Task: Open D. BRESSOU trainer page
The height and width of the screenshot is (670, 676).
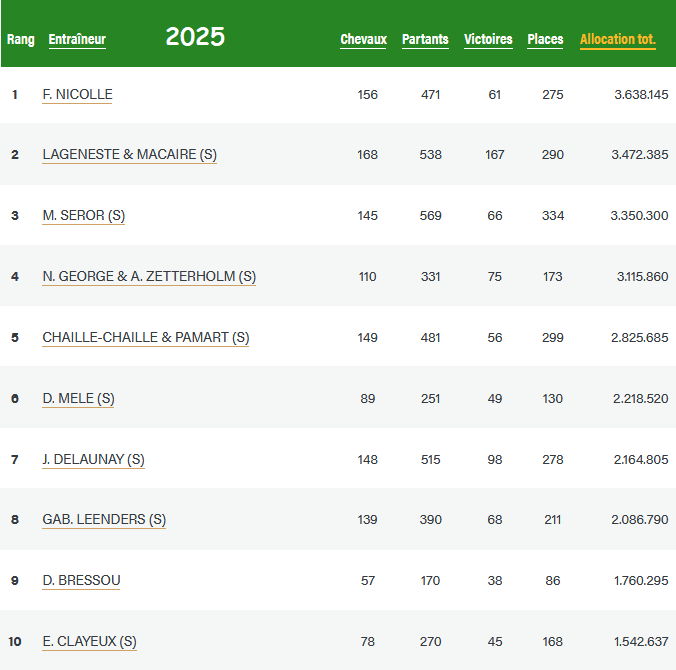Action: 81,580
